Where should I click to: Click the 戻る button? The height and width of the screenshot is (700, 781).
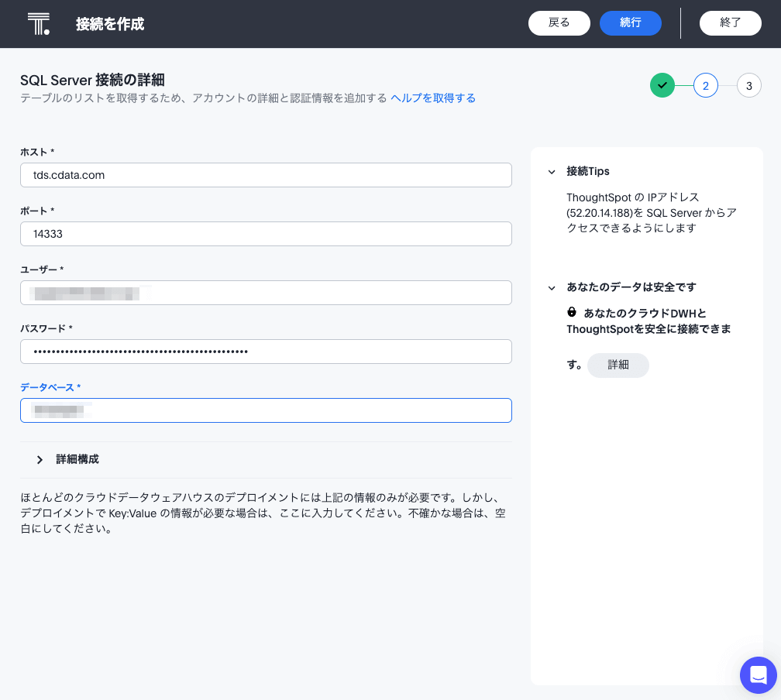559,23
